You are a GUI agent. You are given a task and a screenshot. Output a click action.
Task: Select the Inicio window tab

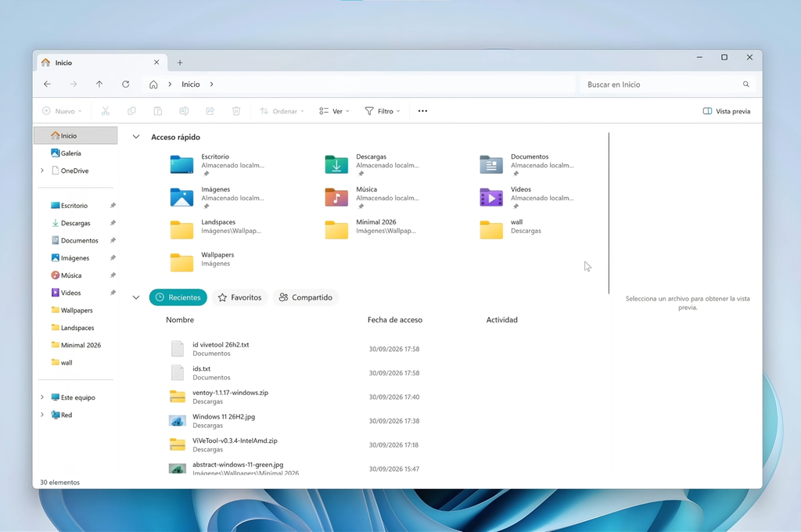click(102, 63)
